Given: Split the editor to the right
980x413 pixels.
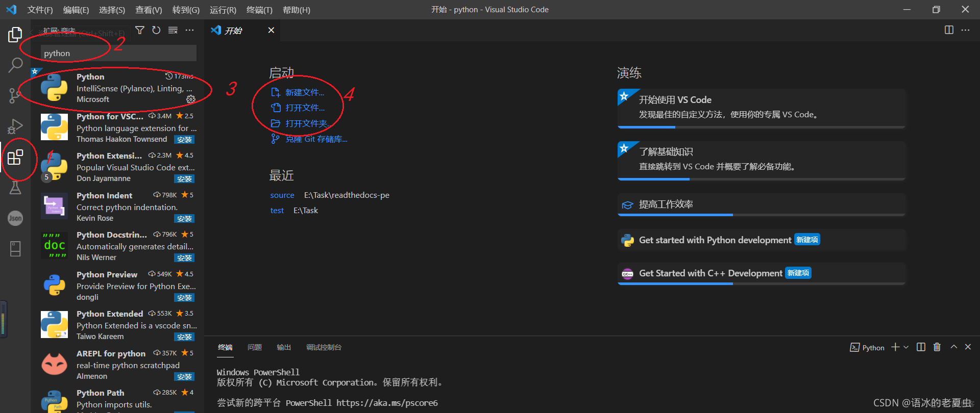Looking at the screenshot, I should pyautogui.click(x=949, y=30).
